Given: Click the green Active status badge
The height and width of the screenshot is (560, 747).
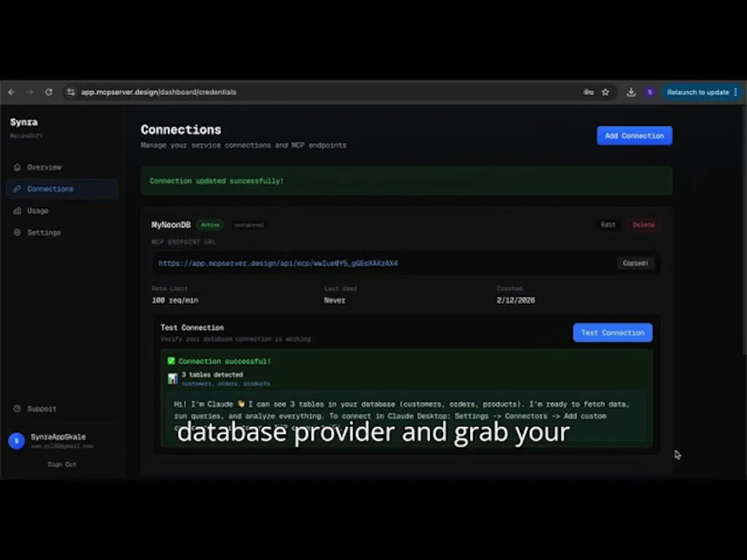Looking at the screenshot, I should tap(210, 225).
